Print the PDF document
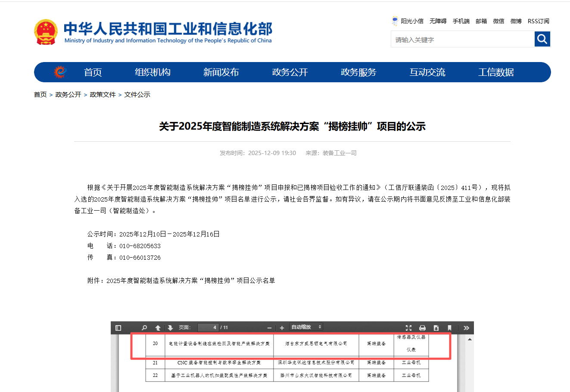Screen dimensions: 570x392 pyautogui.click(x=422, y=328)
